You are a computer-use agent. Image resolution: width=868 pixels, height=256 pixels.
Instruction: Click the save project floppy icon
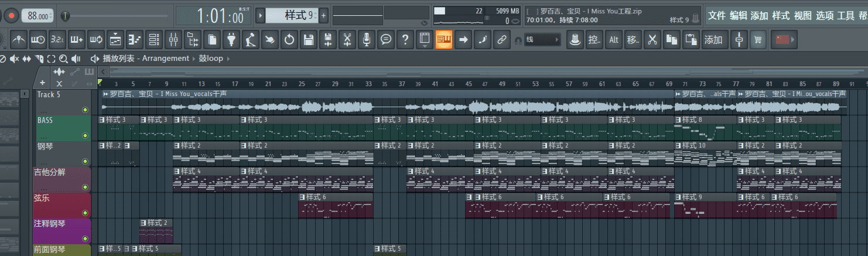(x=309, y=40)
